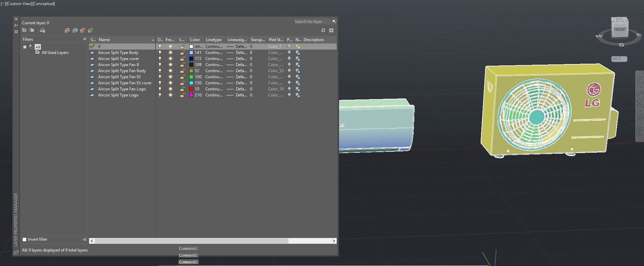Select the All filter node
The image size is (644, 266).
38,47
